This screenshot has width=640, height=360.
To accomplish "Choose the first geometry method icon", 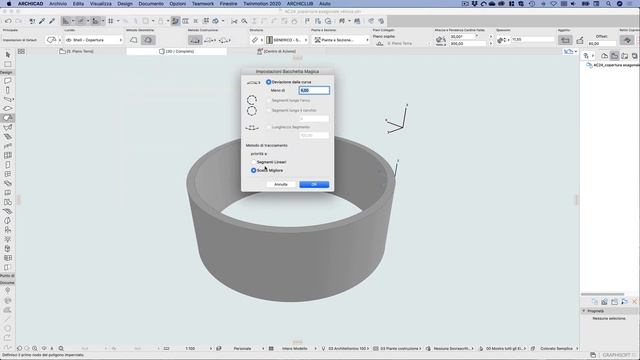I will [134, 40].
